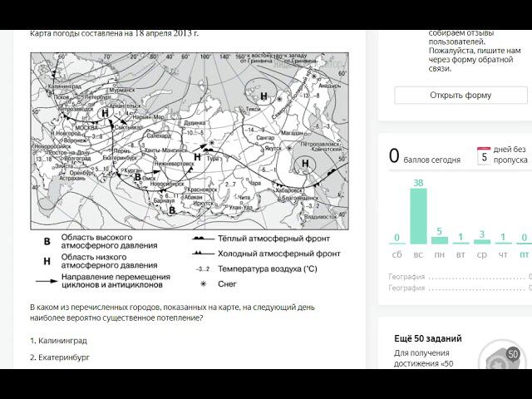Select answer option 2. Екатеринбург
Image resolution: width=532 pixels, height=399 pixels.
point(60,357)
